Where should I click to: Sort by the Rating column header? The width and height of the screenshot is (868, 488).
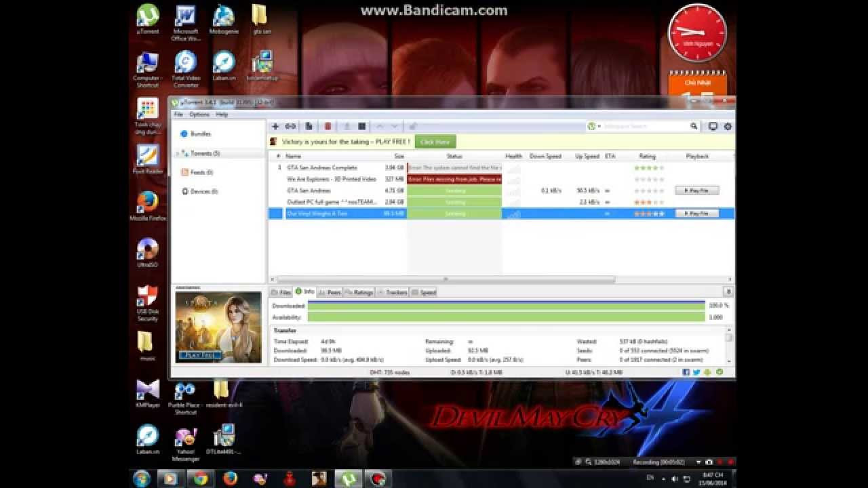point(648,157)
